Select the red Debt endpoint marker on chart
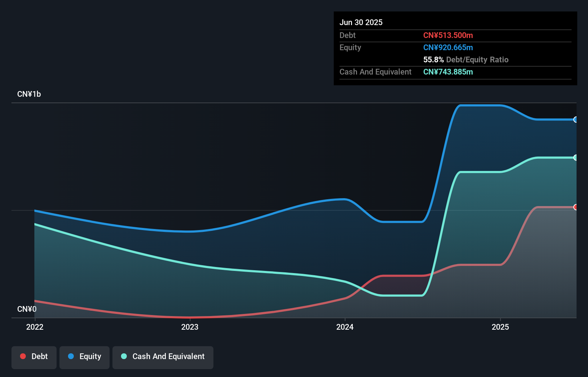 [x=575, y=207]
